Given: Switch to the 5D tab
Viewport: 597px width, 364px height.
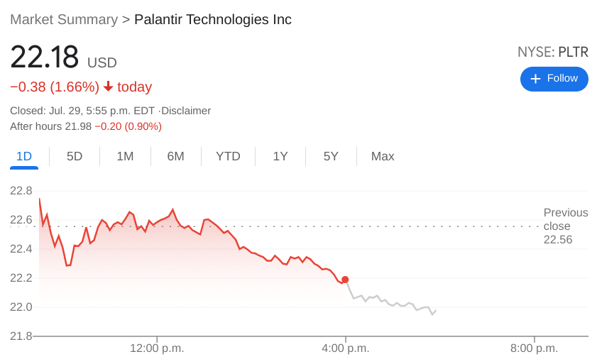Looking at the screenshot, I should 75,156.
